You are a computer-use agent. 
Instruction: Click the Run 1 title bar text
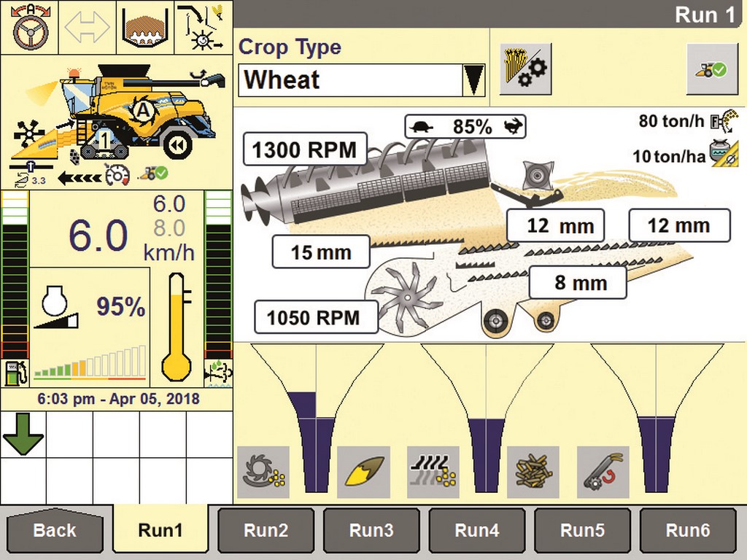point(705,15)
